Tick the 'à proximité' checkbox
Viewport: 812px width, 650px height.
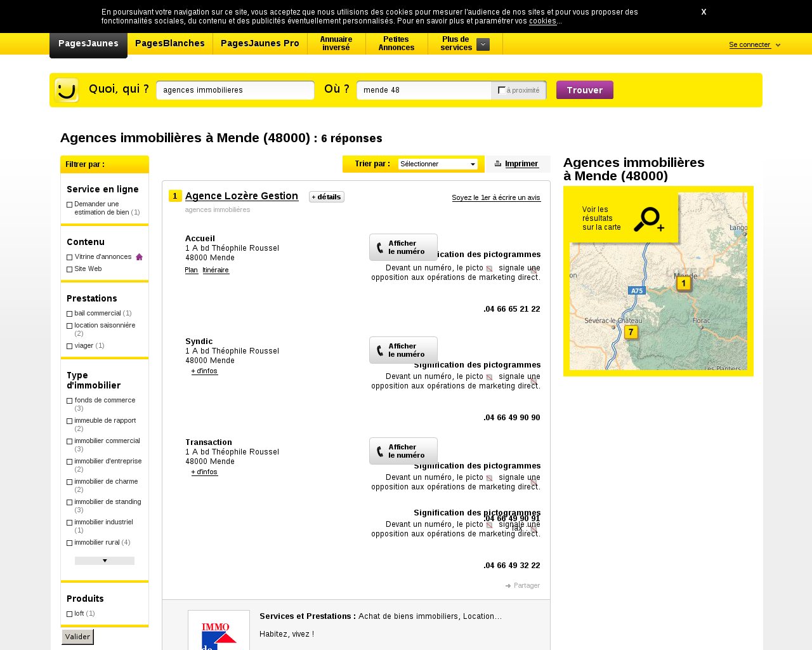[x=502, y=90]
